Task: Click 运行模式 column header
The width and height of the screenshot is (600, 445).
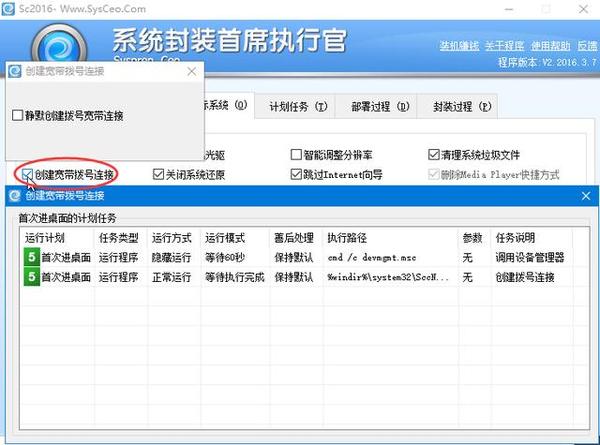Action: tap(225, 238)
